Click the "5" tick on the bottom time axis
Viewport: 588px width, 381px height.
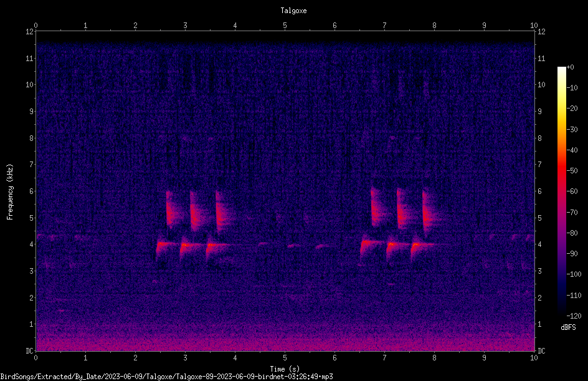(285, 358)
